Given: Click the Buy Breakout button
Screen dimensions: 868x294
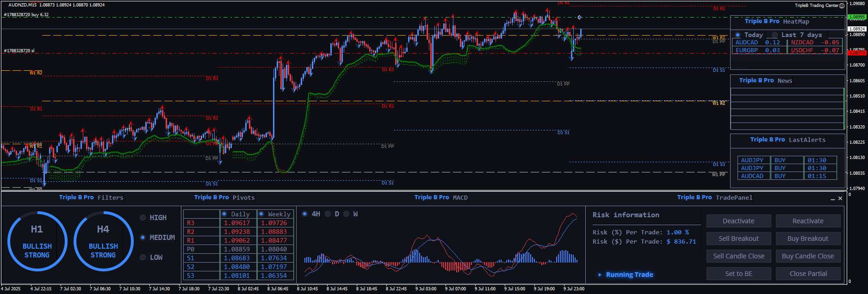Looking at the screenshot, I should coord(808,239).
